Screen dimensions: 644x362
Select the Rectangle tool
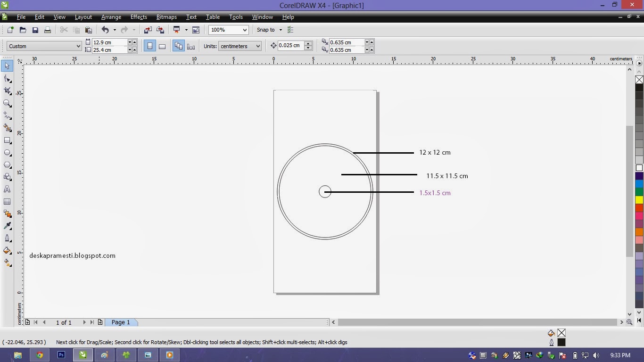(x=8, y=140)
